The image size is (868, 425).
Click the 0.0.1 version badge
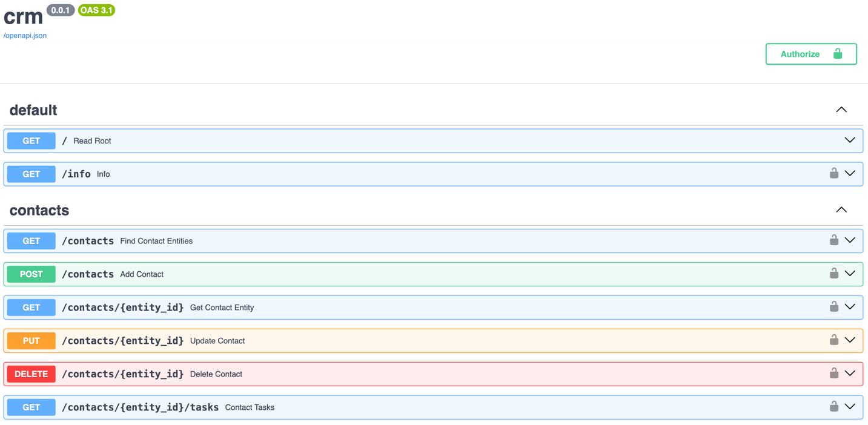(x=61, y=10)
